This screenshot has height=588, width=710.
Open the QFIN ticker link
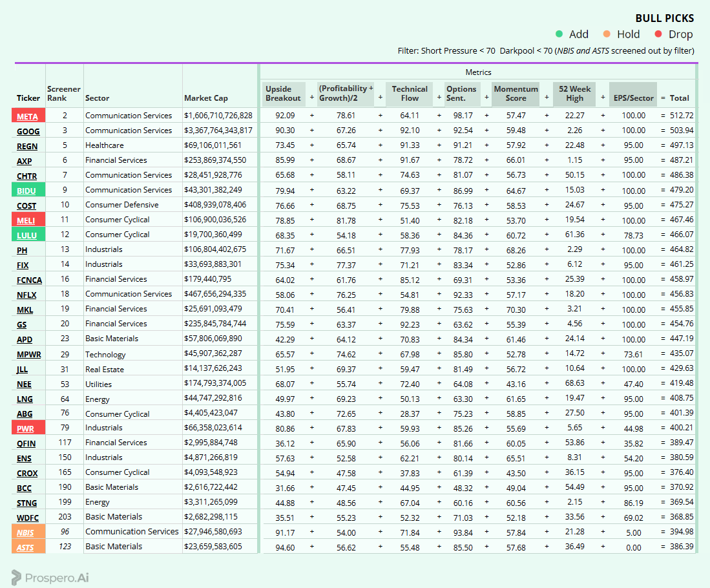pyautogui.click(x=26, y=443)
